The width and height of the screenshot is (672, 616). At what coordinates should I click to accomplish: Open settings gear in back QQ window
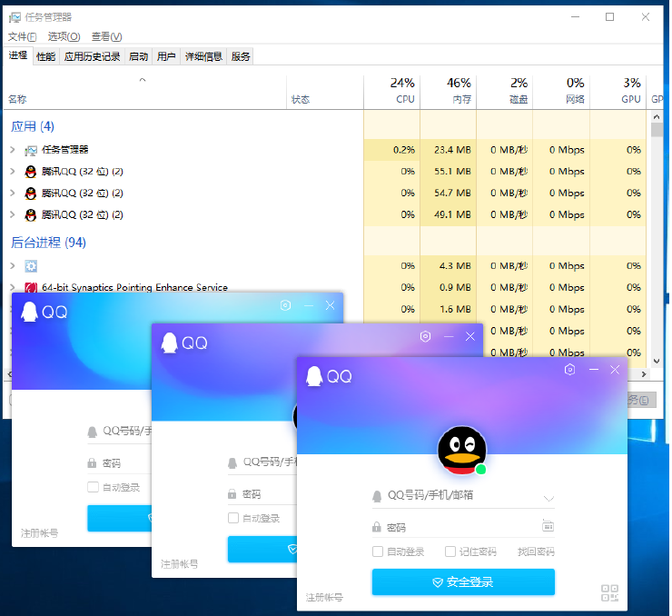point(285,305)
